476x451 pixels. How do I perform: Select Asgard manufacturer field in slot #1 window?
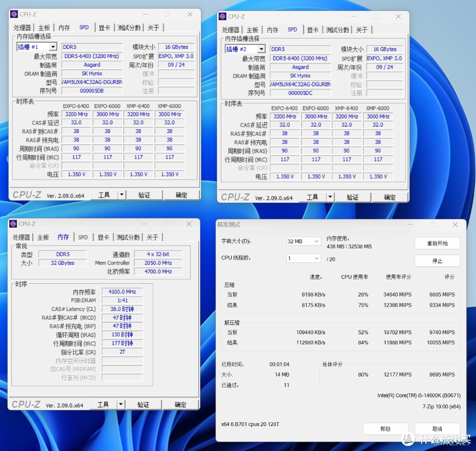click(92, 65)
